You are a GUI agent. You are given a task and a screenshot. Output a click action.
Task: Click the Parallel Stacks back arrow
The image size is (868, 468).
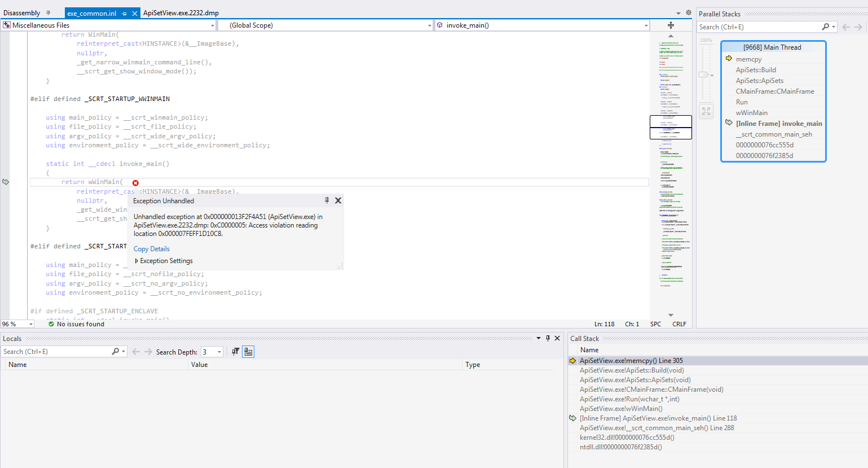pyautogui.click(x=846, y=27)
